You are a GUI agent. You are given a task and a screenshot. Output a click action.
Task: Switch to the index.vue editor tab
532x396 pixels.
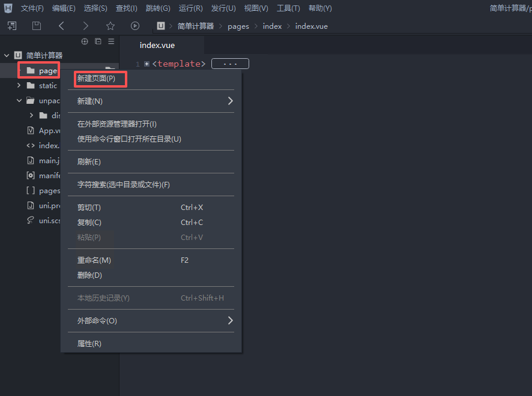coord(157,45)
